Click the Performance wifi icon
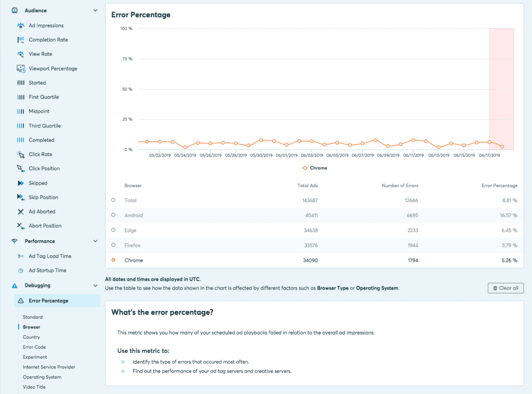This screenshot has width=532, height=394. tap(15, 241)
